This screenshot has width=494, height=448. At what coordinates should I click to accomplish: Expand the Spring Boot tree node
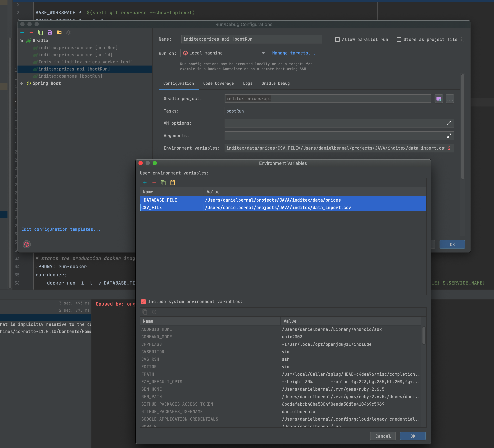pos(22,83)
